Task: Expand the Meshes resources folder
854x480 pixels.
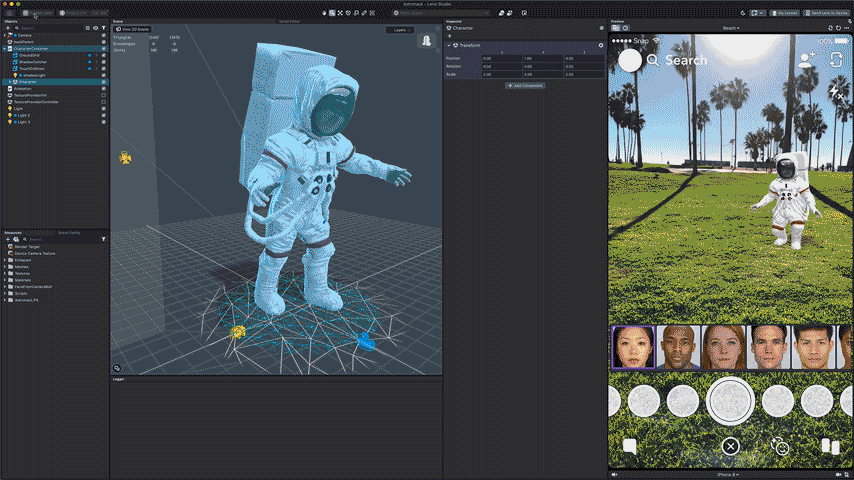Action: coord(5,267)
